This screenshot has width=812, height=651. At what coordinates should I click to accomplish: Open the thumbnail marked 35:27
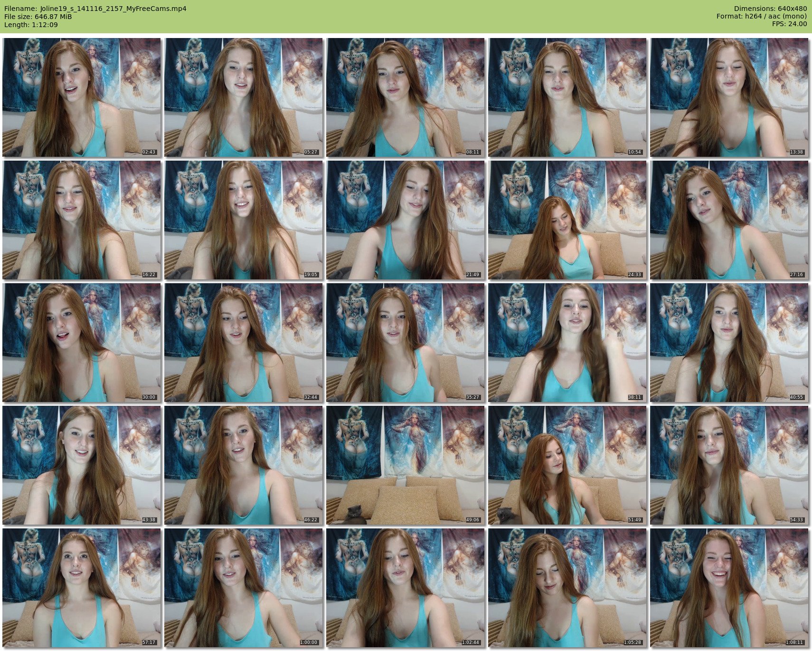coord(406,343)
